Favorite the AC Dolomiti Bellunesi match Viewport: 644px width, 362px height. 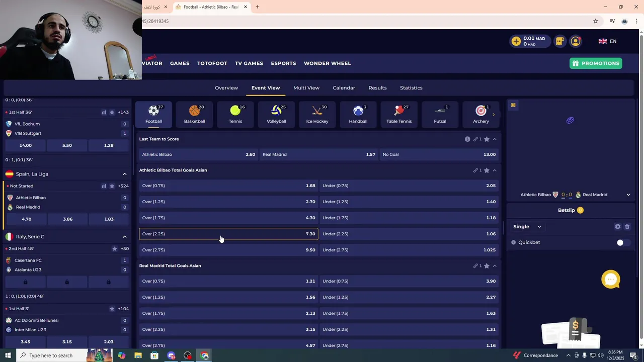point(112,309)
